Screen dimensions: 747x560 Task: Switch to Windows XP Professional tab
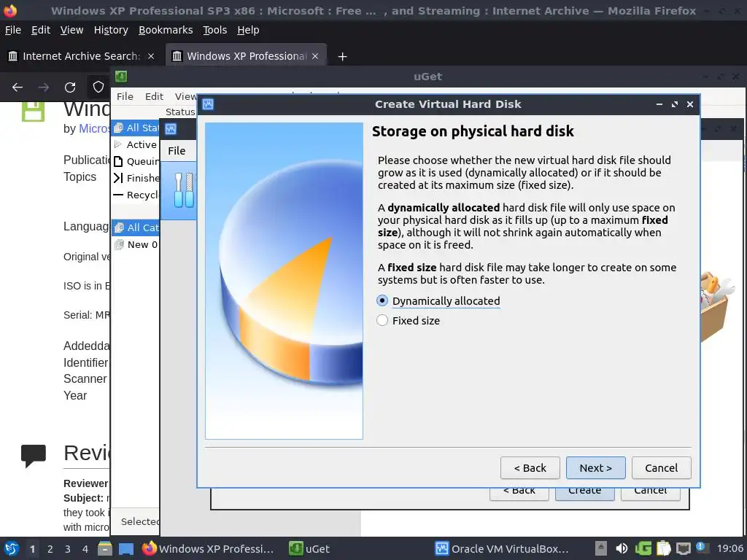[x=245, y=56]
